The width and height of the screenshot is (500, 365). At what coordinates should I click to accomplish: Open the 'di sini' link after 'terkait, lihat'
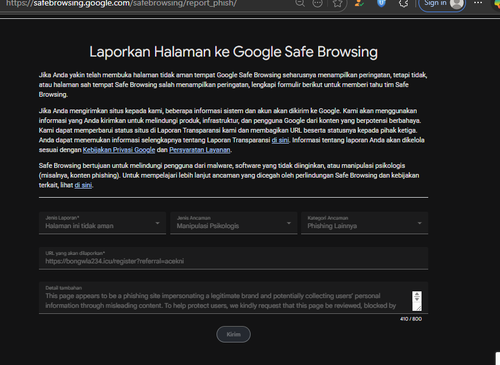point(83,185)
